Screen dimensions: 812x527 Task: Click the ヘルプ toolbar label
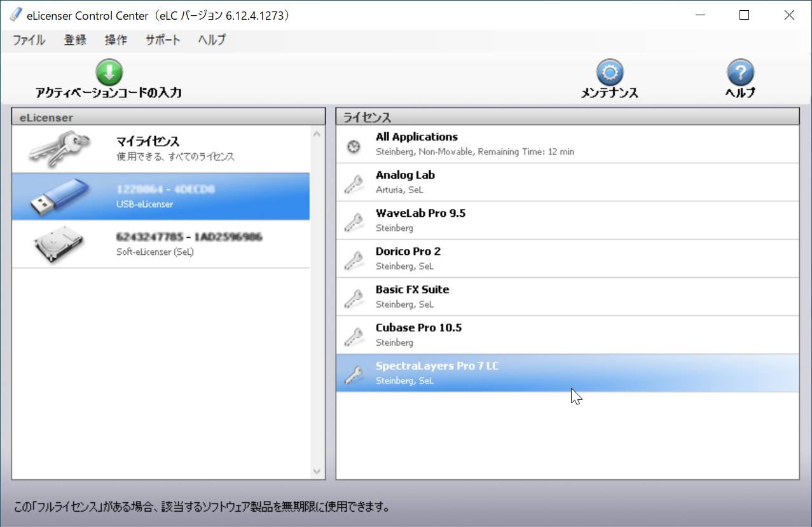click(x=740, y=93)
